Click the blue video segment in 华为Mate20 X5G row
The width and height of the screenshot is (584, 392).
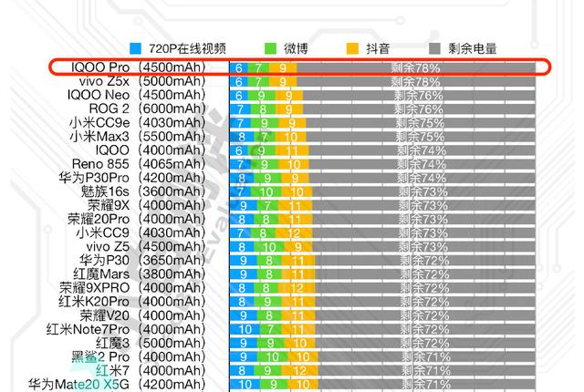pos(245,384)
